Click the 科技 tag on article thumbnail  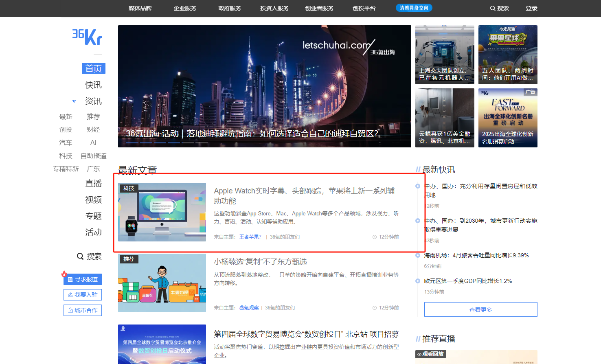(129, 188)
